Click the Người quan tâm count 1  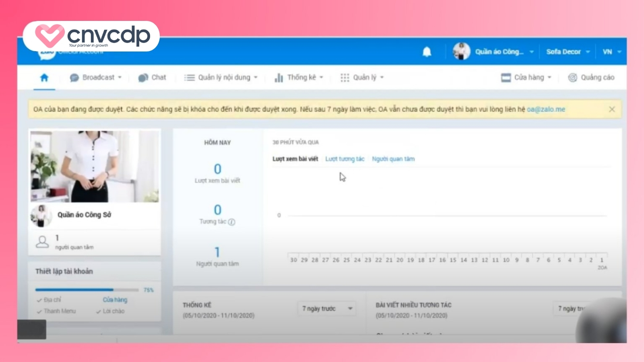(217, 252)
